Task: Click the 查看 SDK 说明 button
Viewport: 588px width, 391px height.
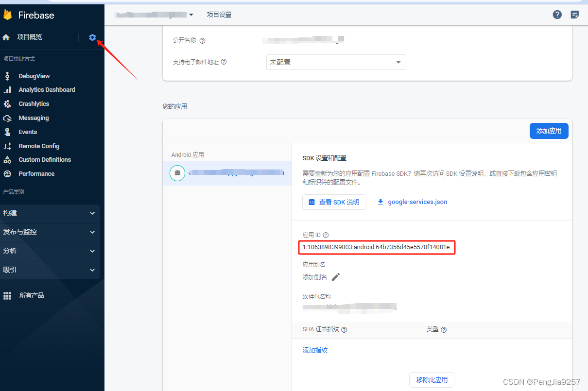Action: coord(334,202)
